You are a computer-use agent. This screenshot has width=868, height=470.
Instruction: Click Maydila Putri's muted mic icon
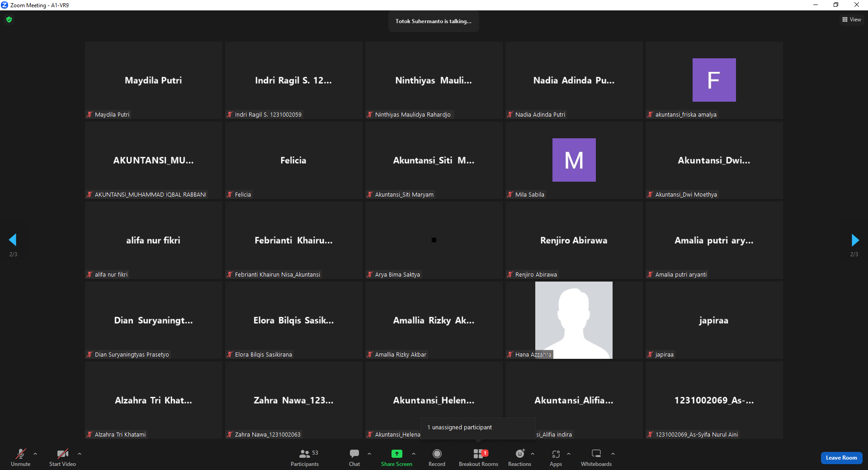pyautogui.click(x=90, y=114)
